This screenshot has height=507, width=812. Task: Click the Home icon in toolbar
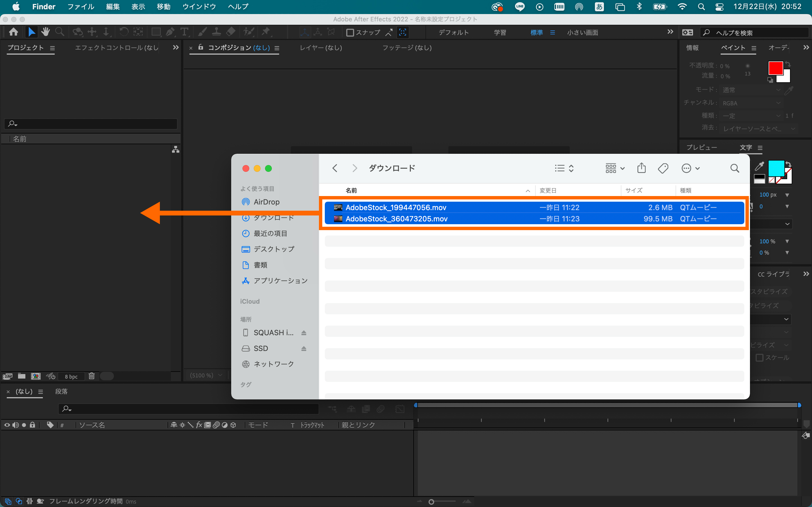pyautogui.click(x=14, y=32)
